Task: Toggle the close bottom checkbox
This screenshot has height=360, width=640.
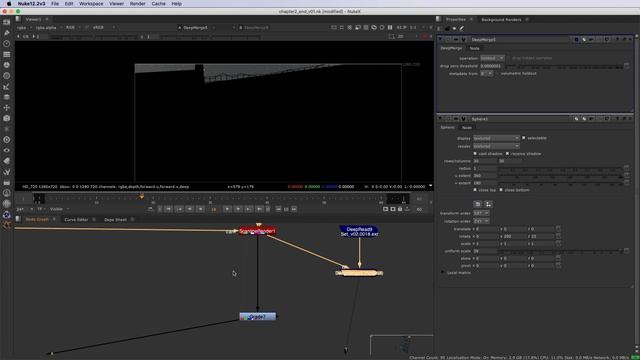Action: [501, 190]
